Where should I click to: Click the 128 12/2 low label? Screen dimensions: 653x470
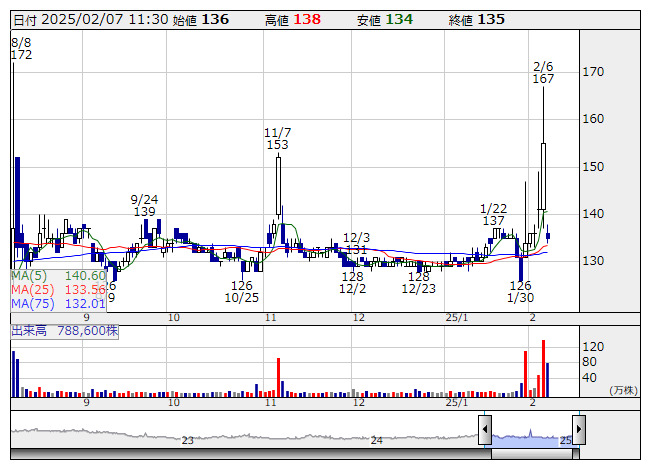pos(352,282)
